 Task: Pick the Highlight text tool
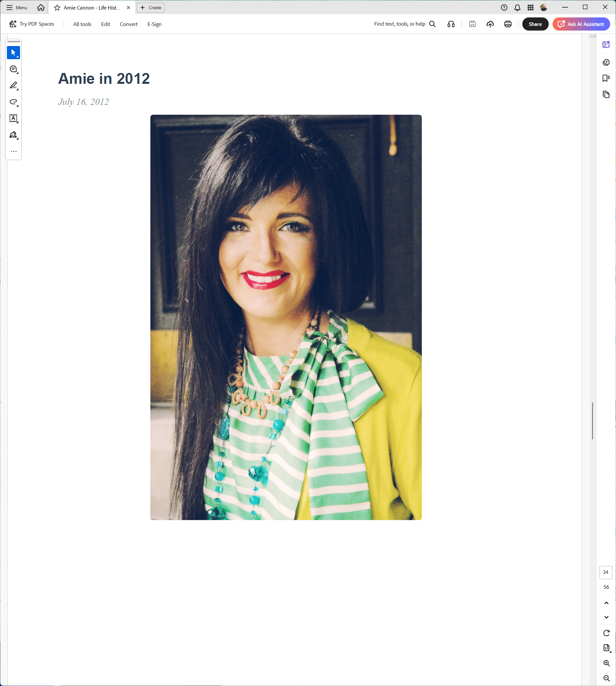[13, 85]
